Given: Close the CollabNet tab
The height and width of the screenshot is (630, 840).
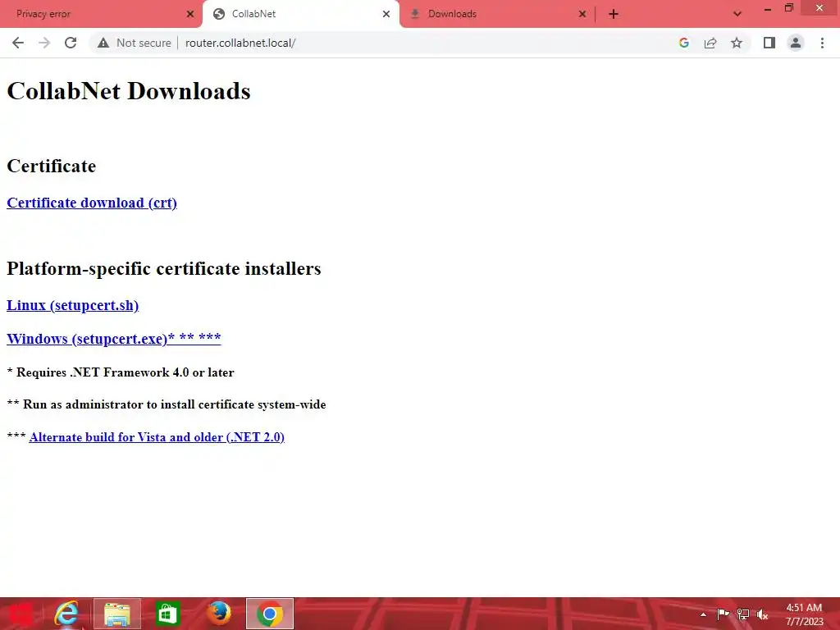Looking at the screenshot, I should [386, 14].
